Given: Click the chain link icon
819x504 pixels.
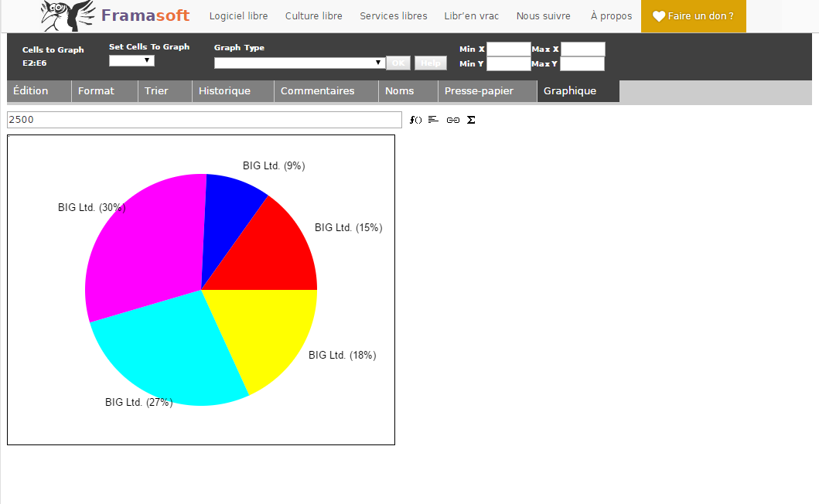Looking at the screenshot, I should 453,120.
